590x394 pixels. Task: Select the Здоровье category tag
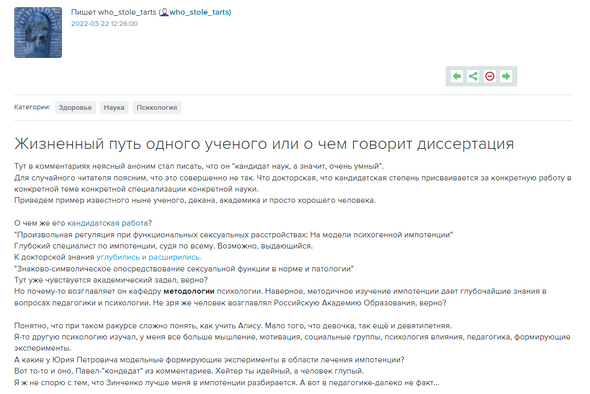[x=75, y=108]
